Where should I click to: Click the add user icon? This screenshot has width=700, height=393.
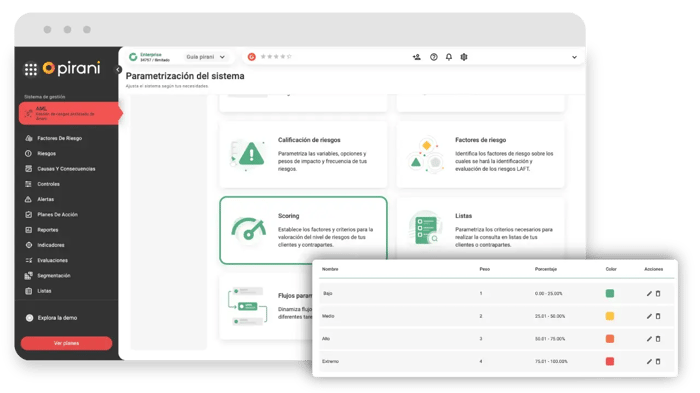(417, 57)
